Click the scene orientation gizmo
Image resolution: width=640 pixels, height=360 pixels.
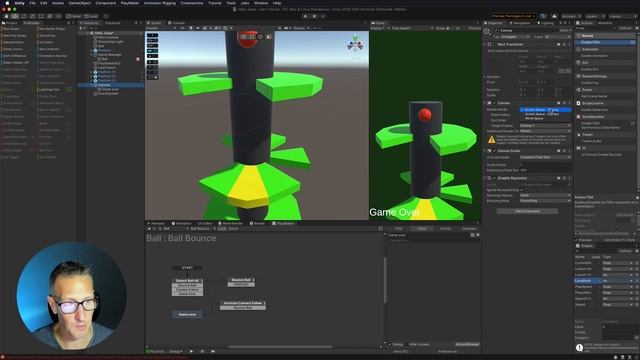pos(355,43)
